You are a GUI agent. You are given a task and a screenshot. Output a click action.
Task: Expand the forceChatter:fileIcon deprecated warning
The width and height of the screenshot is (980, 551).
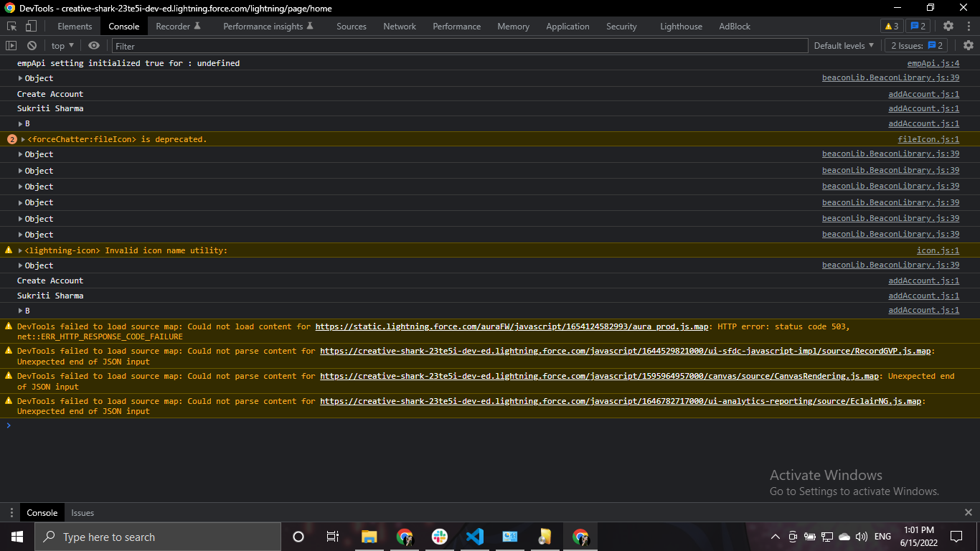[x=24, y=139]
